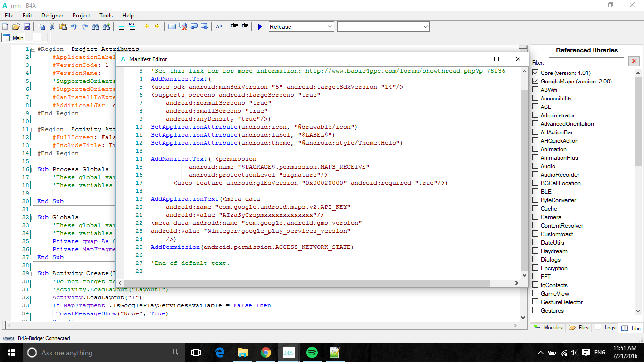The width and height of the screenshot is (644, 362).
Task: Click the Outdent toolbar icon
Action: click(x=234, y=27)
